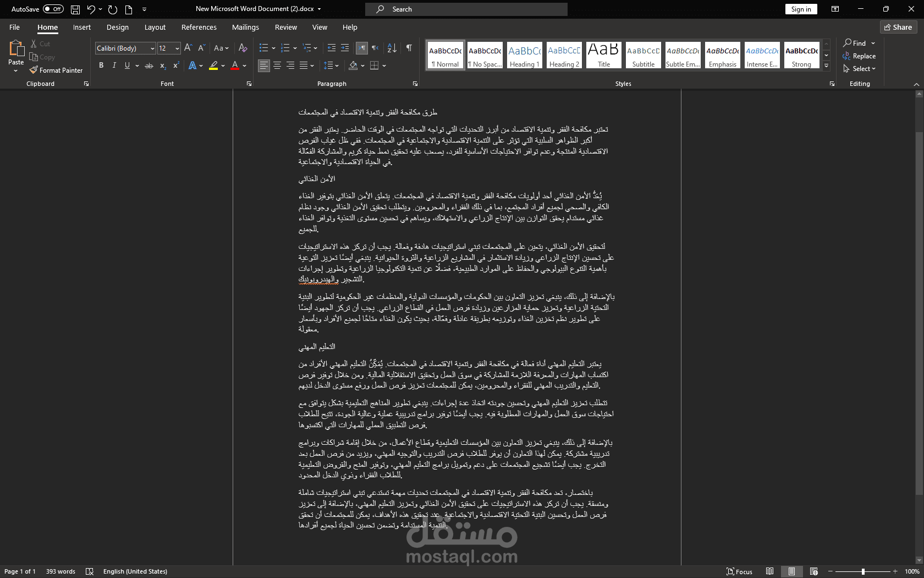Open multilevel list button
The height and width of the screenshot is (578, 924).
307,48
